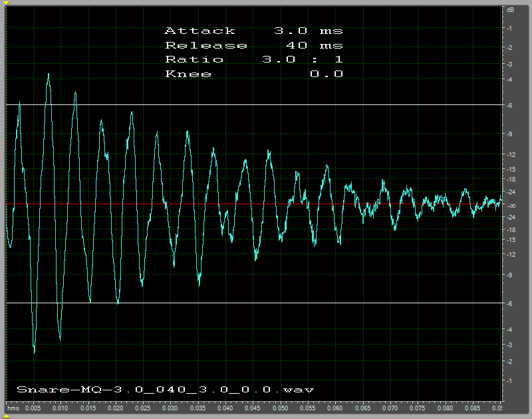Click 0.085 on the time ruler

(473, 407)
